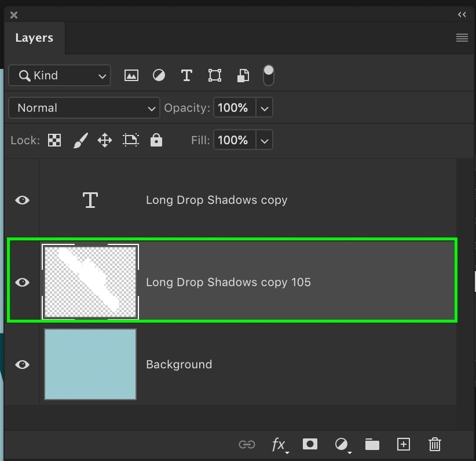The width and height of the screenshot is (476, 461).
Task: Click the Opacity 100% field
Action: point(235,108)
